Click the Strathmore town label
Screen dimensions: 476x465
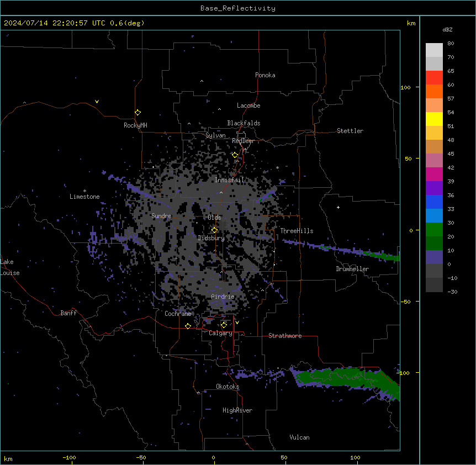(x=285, y=336)
